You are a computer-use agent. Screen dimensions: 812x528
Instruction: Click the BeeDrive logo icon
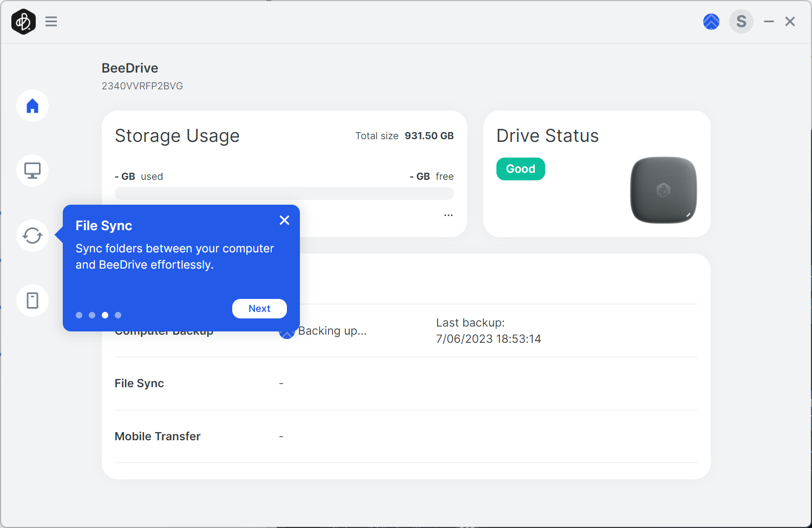click(23, 22)
